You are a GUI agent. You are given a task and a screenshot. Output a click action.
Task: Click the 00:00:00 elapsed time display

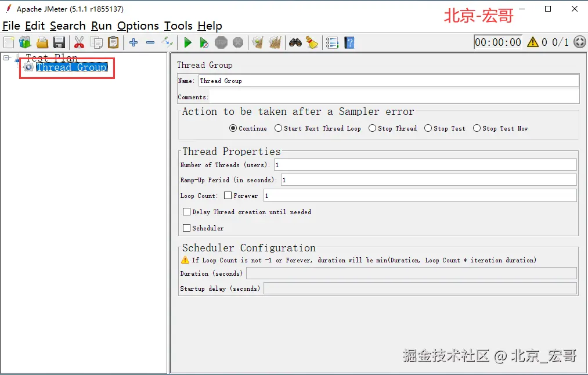point(497,42)
